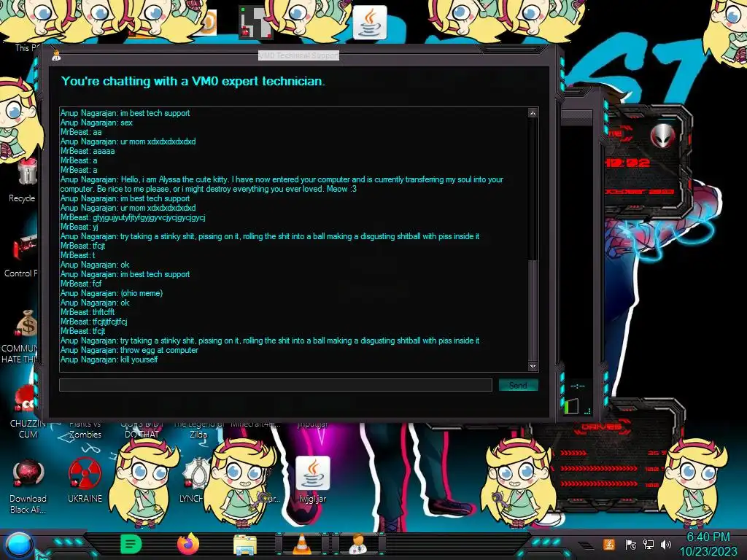Click Send in the chat window

tap(519, 385)
